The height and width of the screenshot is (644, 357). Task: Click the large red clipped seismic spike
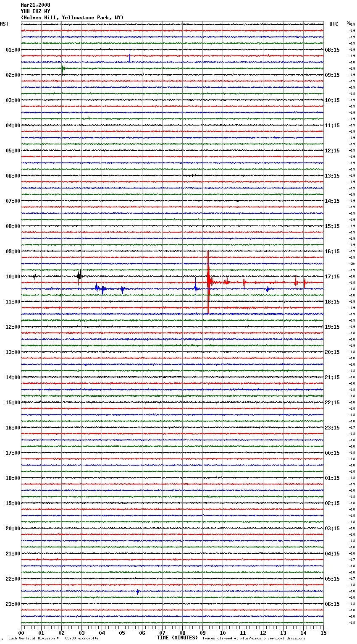coord(208,283)
